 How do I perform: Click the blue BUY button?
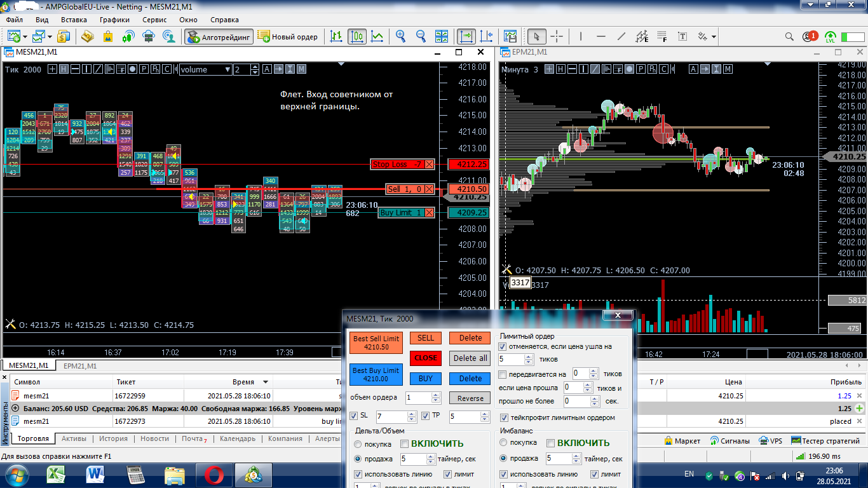[426, 379]
